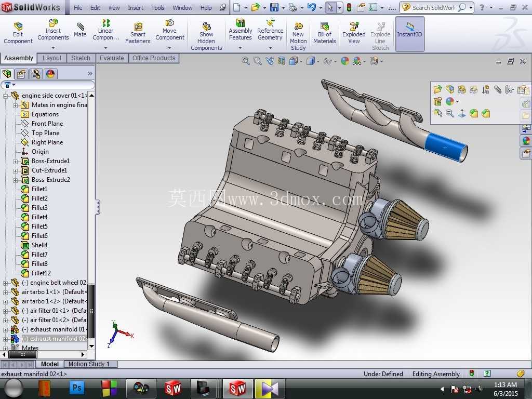Click the Undo icon
532x399 pixels.
311,7
